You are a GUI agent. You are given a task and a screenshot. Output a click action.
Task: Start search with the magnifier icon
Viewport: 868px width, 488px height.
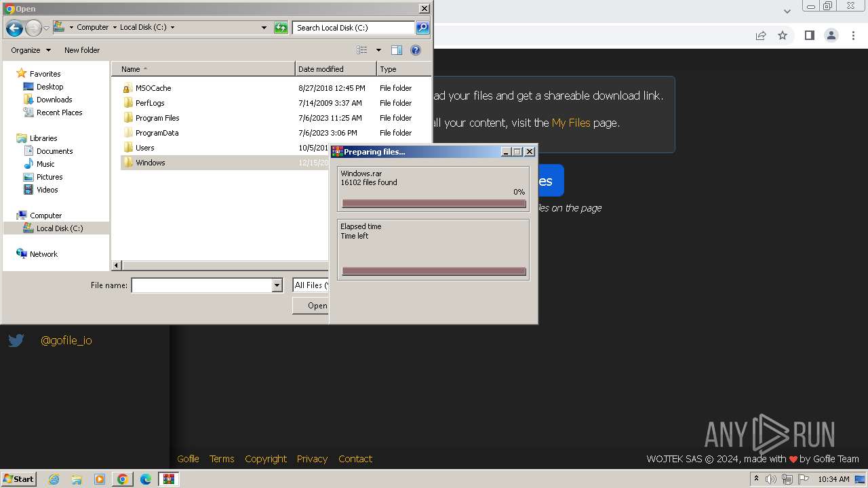[x=422, y=28]
